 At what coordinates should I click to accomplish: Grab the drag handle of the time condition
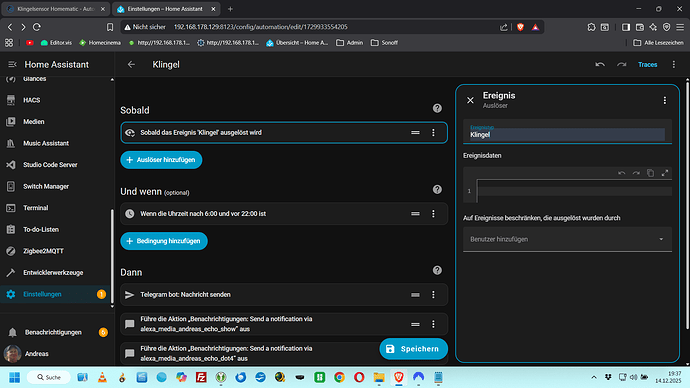pos(415,214)
